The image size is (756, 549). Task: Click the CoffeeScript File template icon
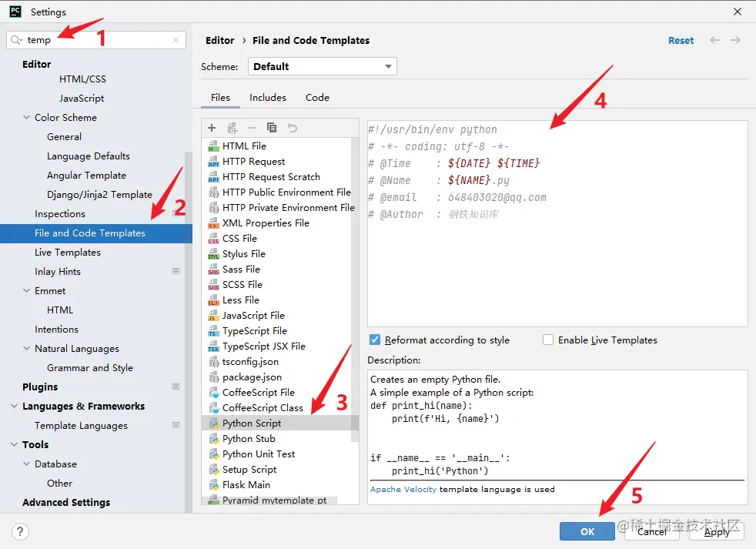coord(213,392)
